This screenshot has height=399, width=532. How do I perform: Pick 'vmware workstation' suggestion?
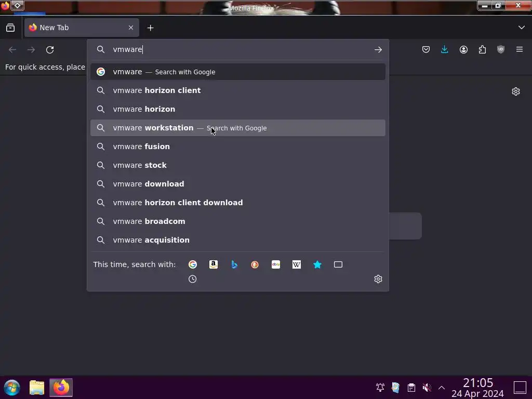[x=237, y=128]
